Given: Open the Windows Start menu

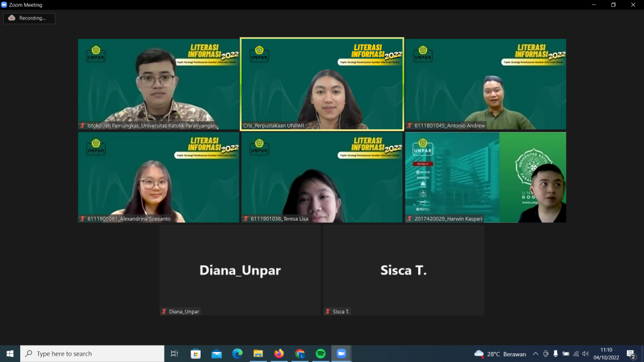Looking at the screenshot, I should coord(9,354).
